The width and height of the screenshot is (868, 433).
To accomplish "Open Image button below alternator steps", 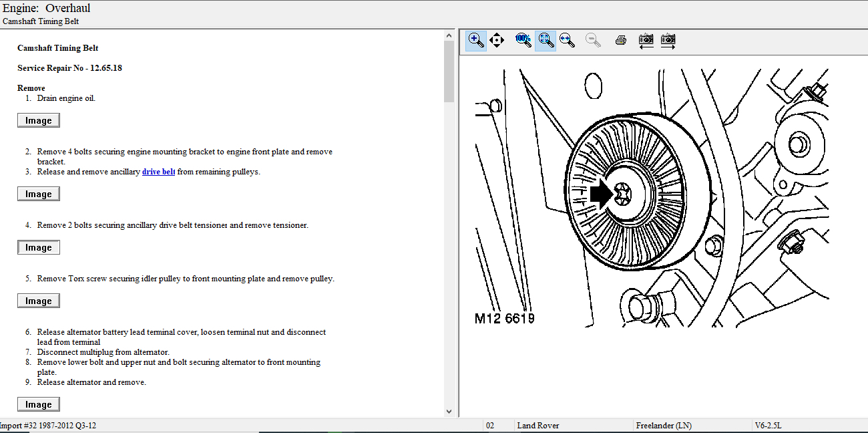I will point(39,404).
